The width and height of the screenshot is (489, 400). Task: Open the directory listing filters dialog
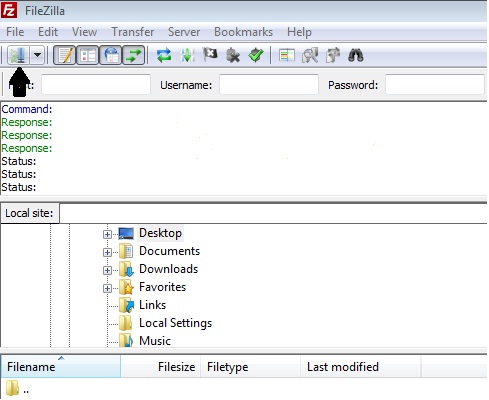[287, 55]
